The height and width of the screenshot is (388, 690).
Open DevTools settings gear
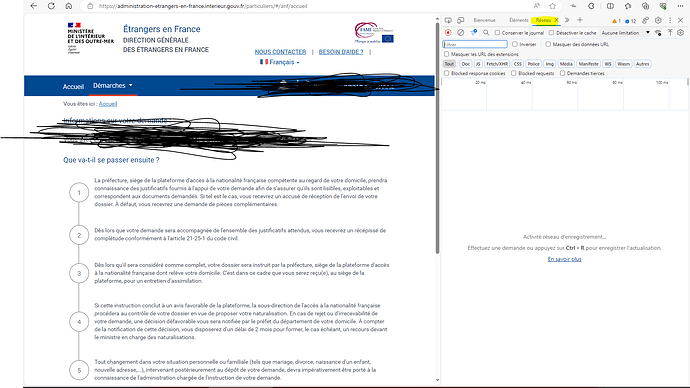click(658, 20)
